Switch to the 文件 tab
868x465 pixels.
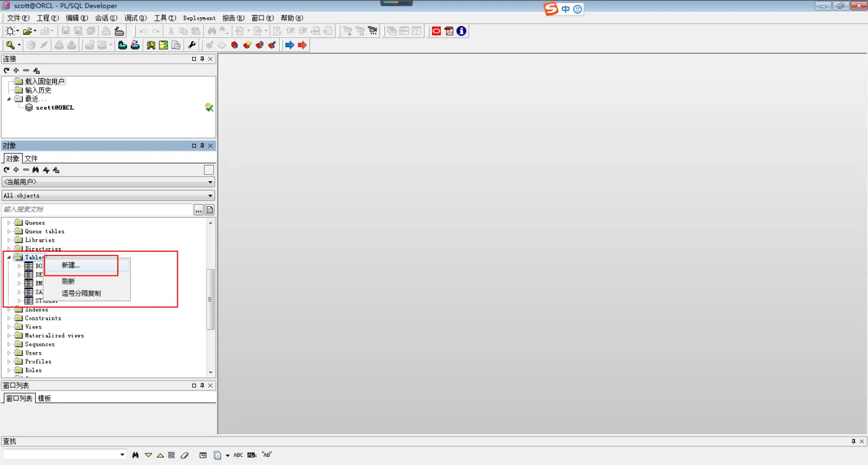click(31, 158)
